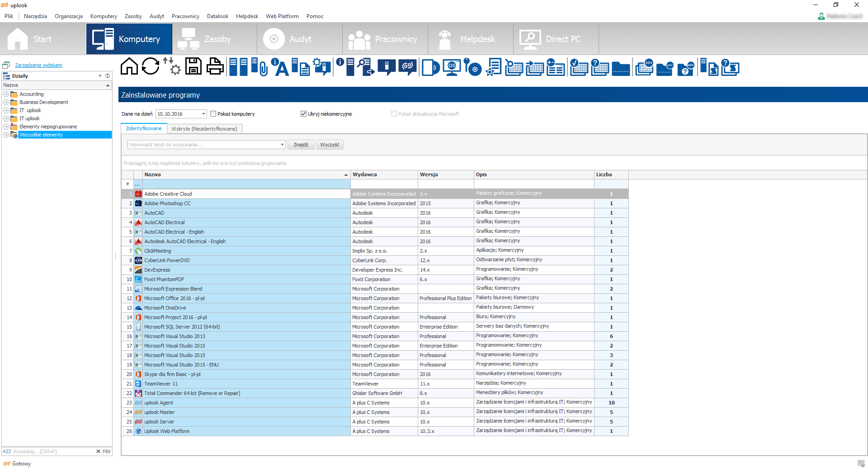The width and height of the screenshot is (868, 470).
Task: Expand the Business Development node arrow
Action: [6, 102]
